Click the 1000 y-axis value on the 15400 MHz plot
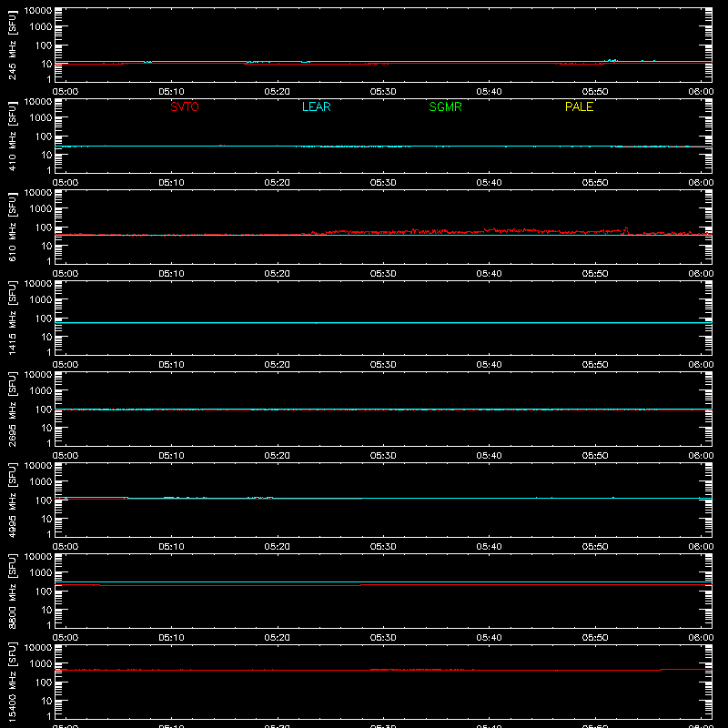Viewport: 728px width, 728px height. point(41,664)
